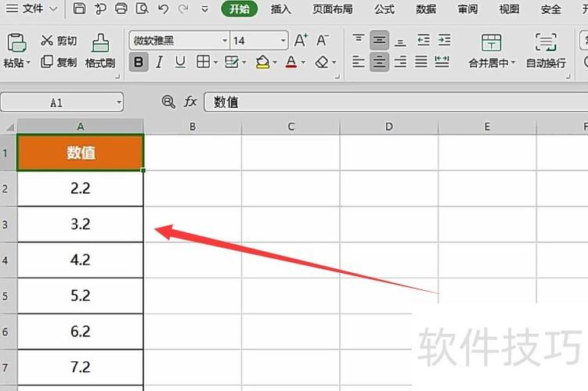
Task: Toggle bold formatting
Action: pyautogui.click(x=139, y=63)
